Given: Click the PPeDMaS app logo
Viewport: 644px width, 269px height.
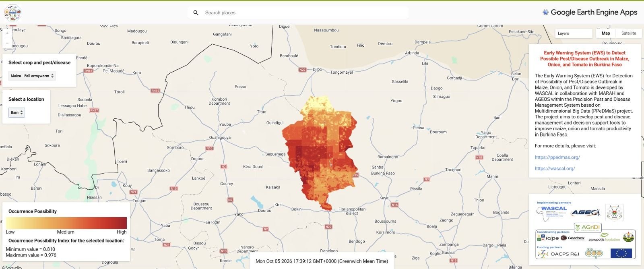Looking at the screenshot, I should point(12,13).
